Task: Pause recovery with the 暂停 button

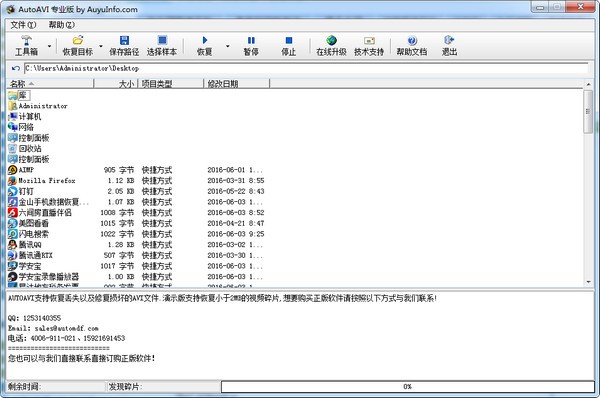Action: click(251, 40)
